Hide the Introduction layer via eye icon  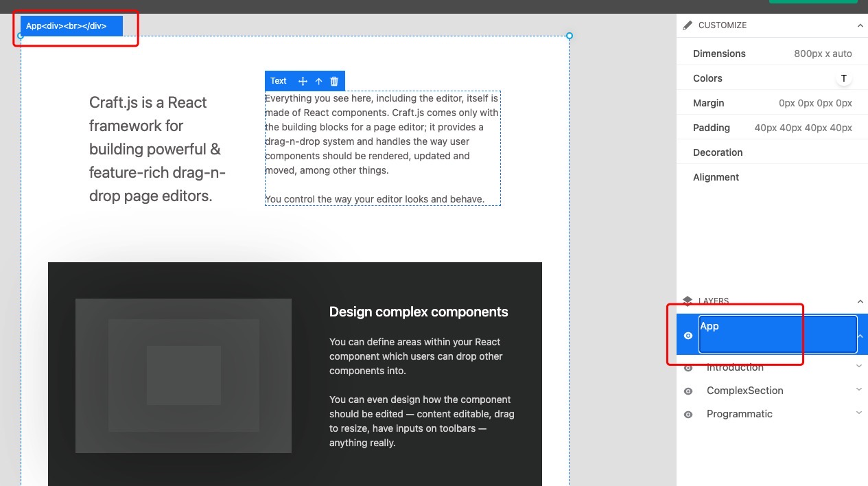[x=688, y=368]
